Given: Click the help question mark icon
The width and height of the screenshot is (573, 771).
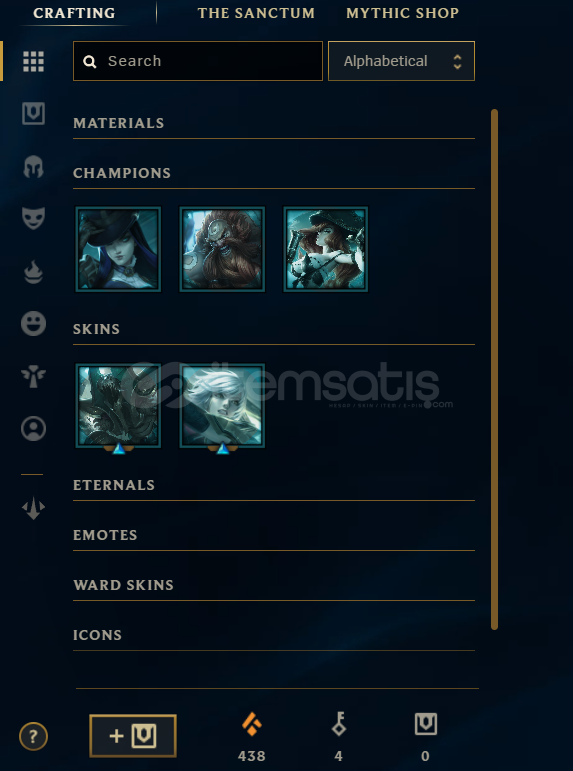Looking at the screenshot, I should coord(33,737).
